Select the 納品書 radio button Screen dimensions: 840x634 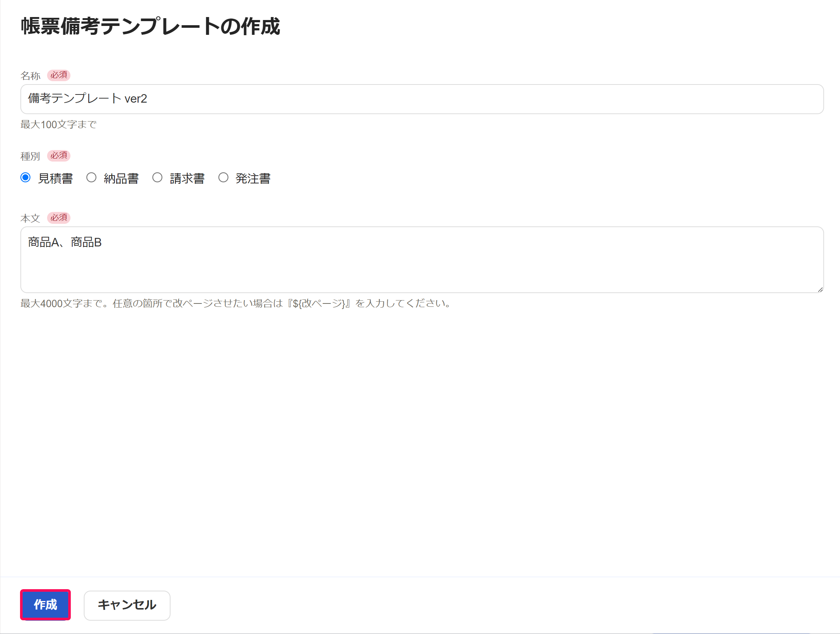(x=91, y=177)
